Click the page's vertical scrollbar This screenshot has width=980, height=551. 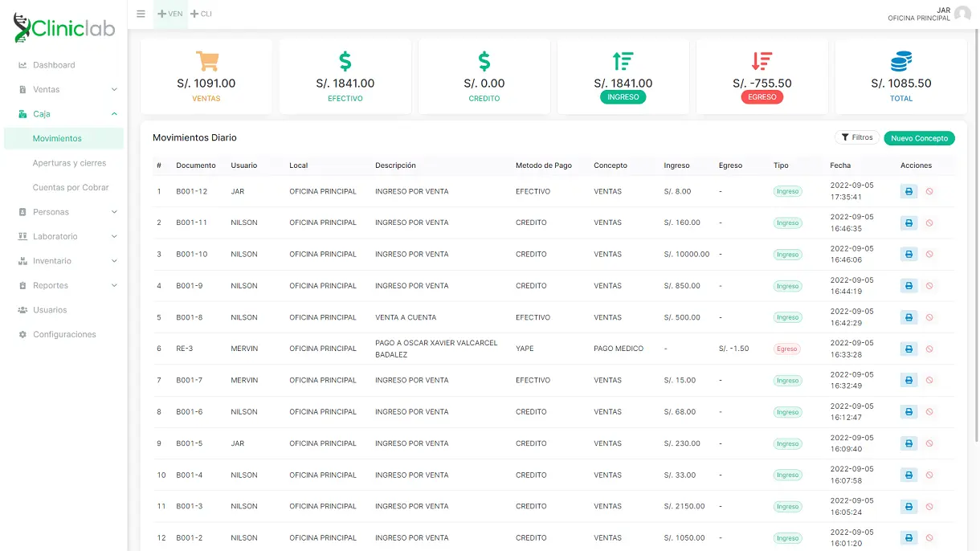tap(976, 241)
